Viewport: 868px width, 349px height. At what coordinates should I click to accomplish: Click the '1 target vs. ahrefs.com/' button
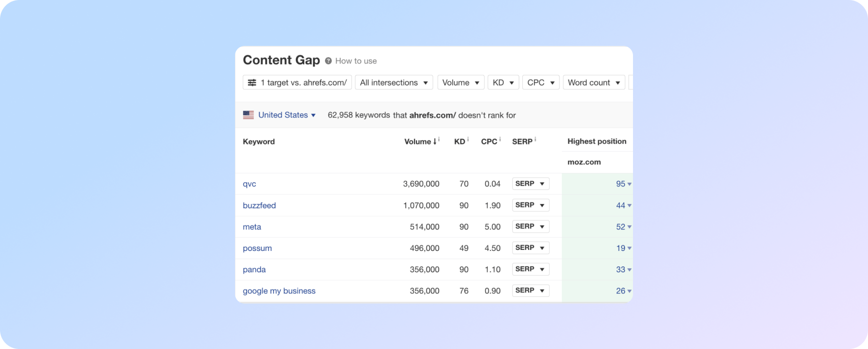pos(297,83)
